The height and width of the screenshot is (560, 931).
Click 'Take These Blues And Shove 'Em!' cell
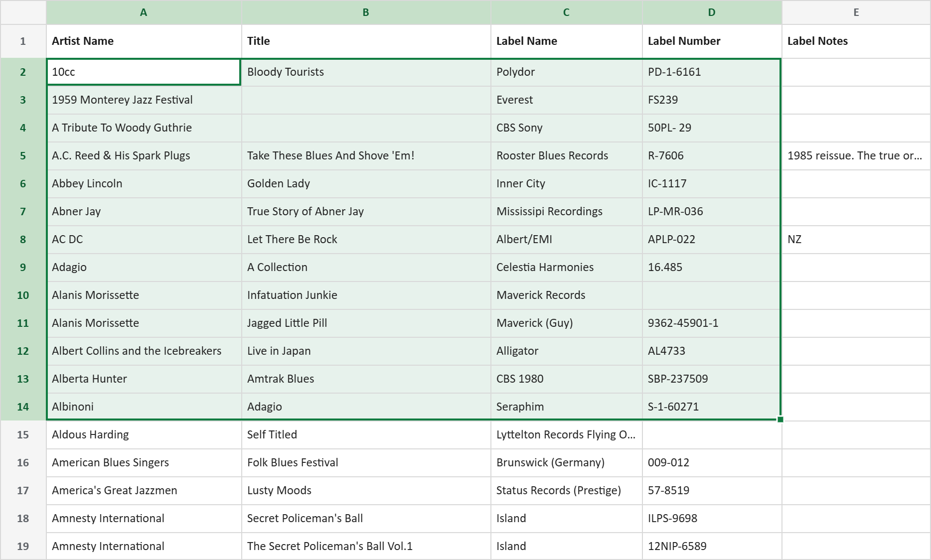coord(366,156)
